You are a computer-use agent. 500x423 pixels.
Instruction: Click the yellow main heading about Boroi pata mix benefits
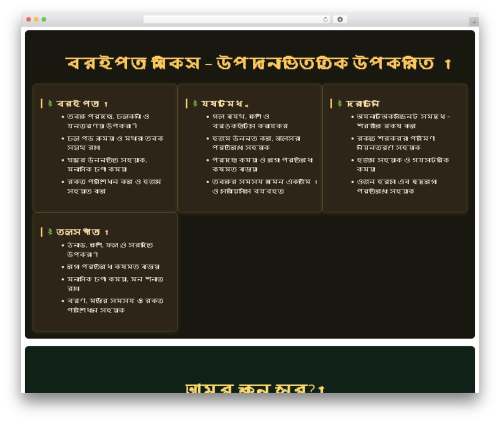pyautogui.click(x=258, y=63)
